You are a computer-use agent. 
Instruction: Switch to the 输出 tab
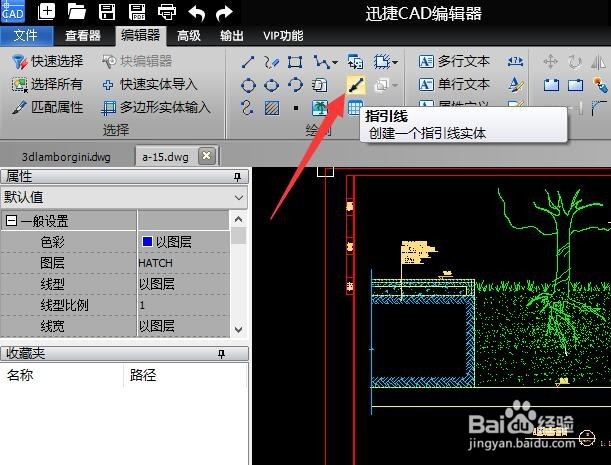(x=232, y=36)
